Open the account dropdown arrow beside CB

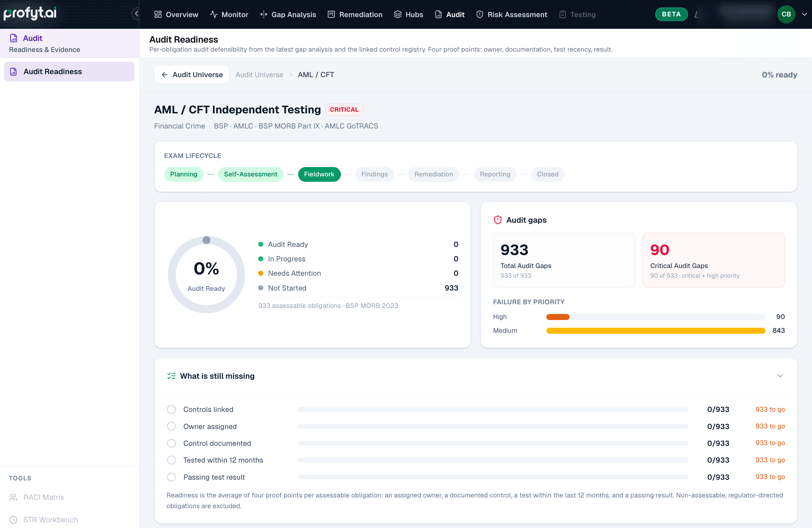[x=804, y=14]
